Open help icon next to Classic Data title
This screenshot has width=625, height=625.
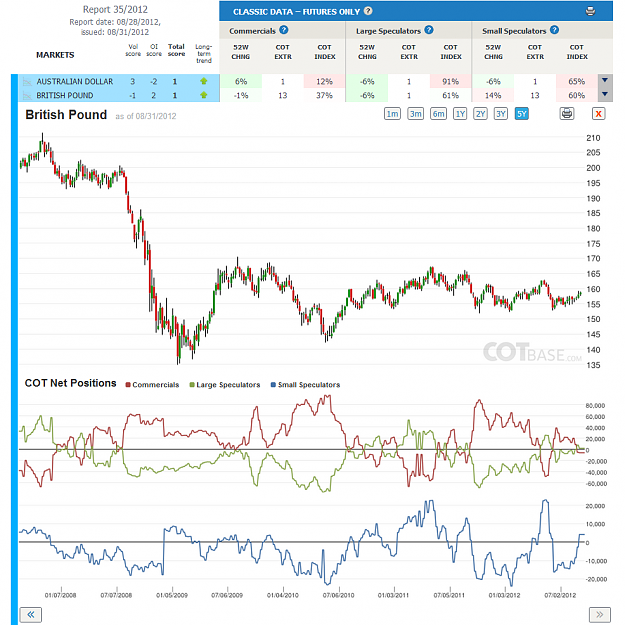point(368,11)
